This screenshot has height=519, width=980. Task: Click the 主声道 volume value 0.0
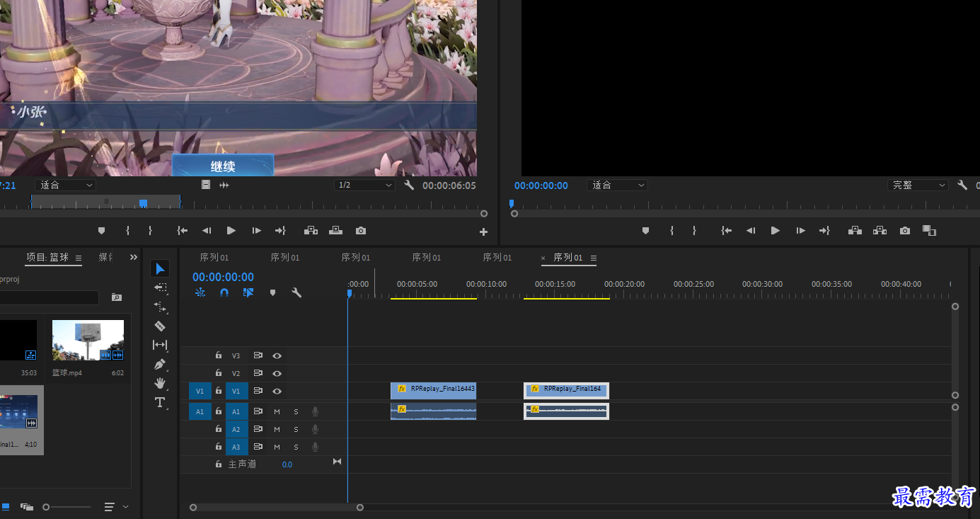pyautogui.click(x=287, y=464)
